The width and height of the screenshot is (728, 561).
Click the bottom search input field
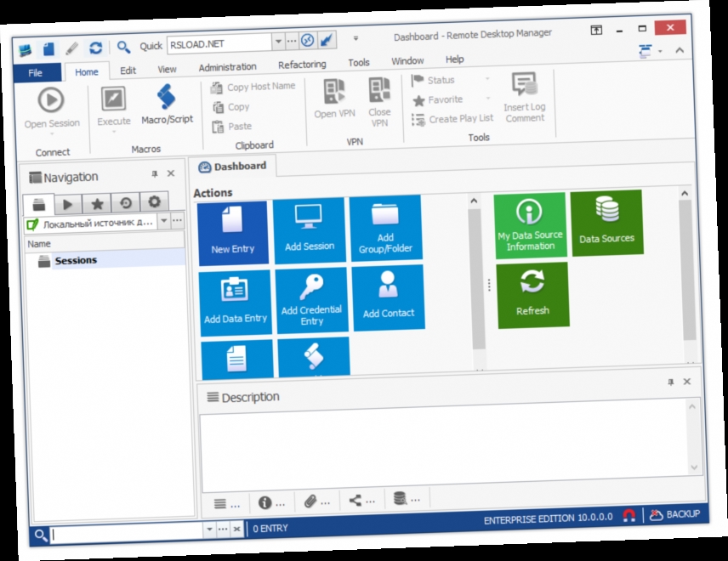(x=126, y=532)
